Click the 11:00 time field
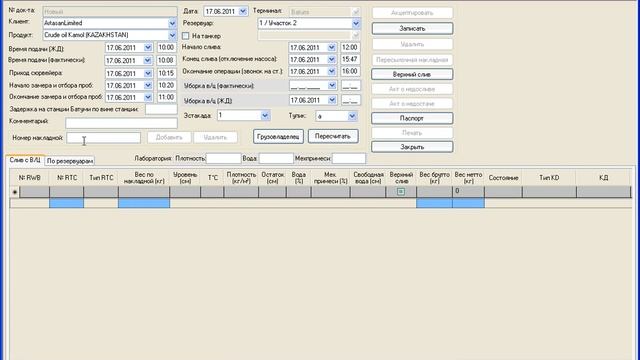Screen dimensions: 640x360 pos(166,97)
